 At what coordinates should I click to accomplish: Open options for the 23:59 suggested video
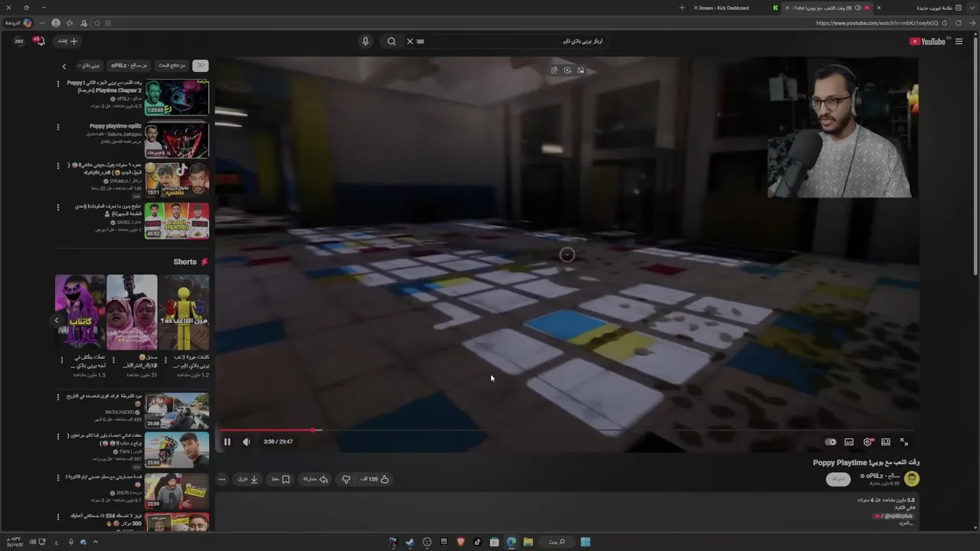[x=57, y=478]
